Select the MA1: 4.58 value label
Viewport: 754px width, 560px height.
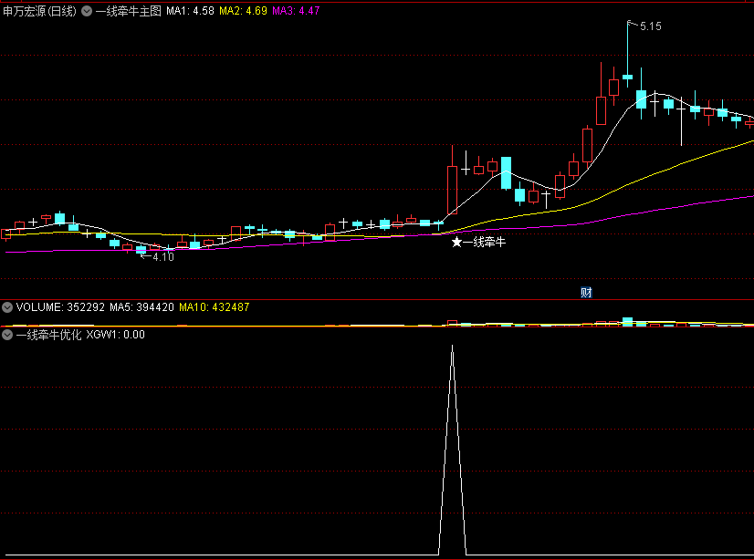(x=190, y=11)
